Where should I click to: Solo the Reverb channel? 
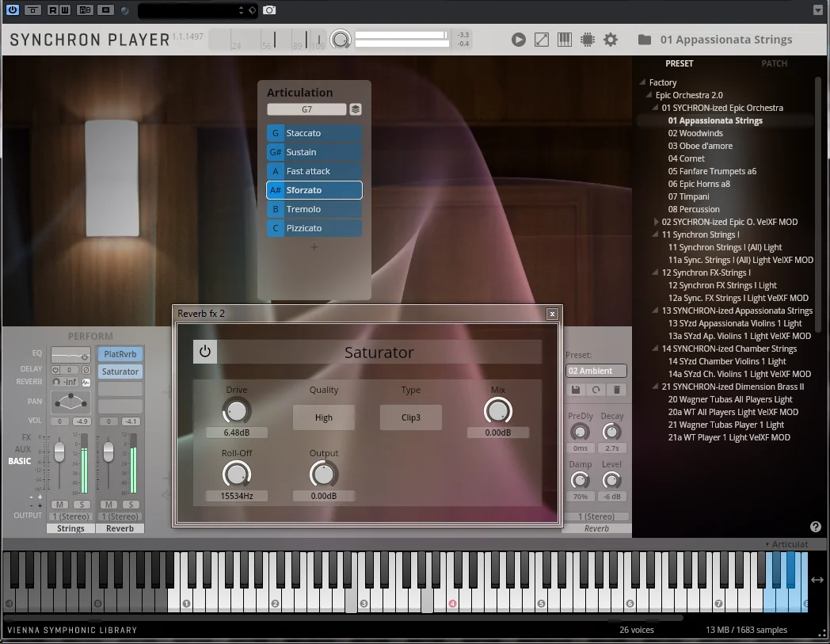(131, 504)
